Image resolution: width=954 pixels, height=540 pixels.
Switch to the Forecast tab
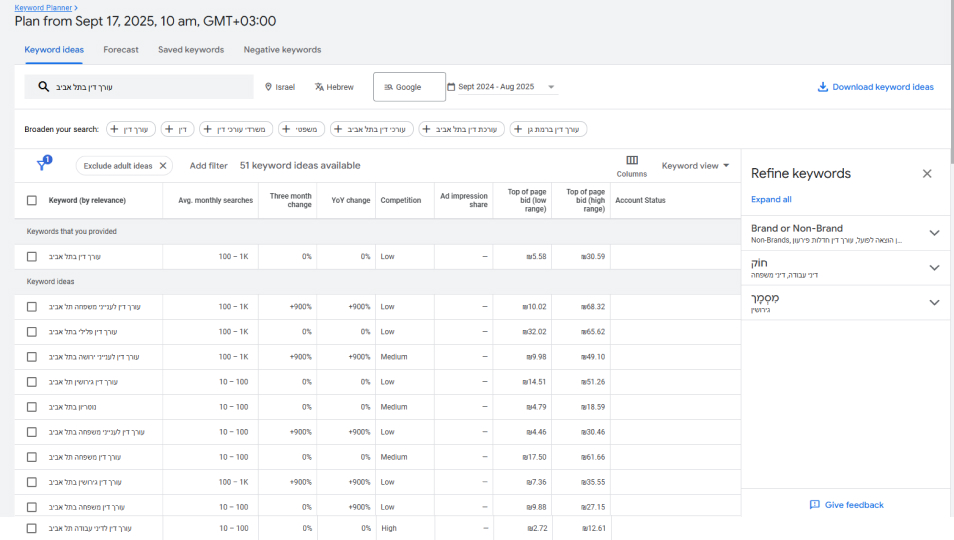coord(121,49)
